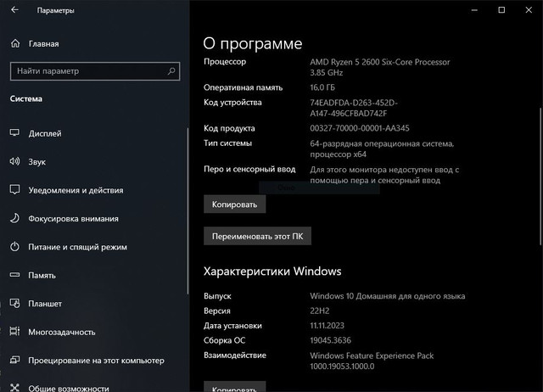This screenshot has width=543, height=392.
Task: Select product code 00327-70000-00001-AA345
Action: (x=360, y=128)
